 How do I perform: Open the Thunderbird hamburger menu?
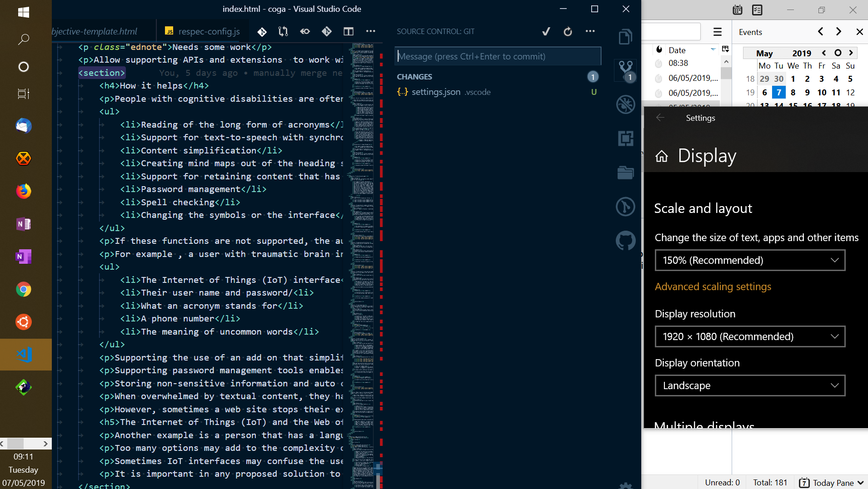[x=718, y=32]
